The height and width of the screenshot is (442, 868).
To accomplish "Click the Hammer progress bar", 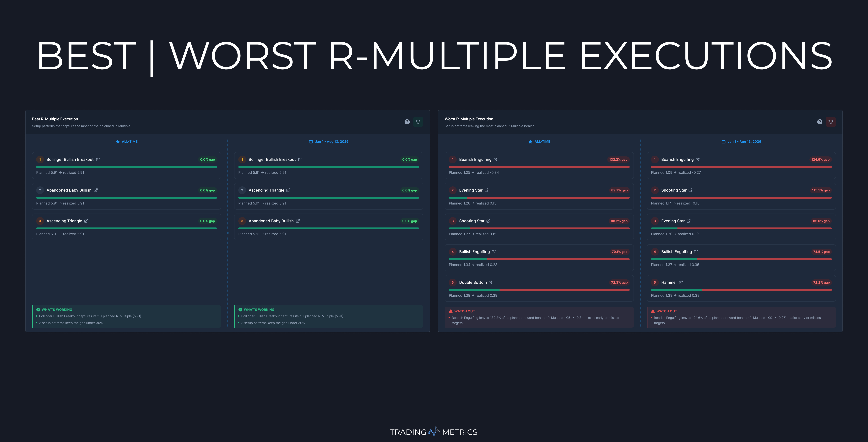I will 741,290.
